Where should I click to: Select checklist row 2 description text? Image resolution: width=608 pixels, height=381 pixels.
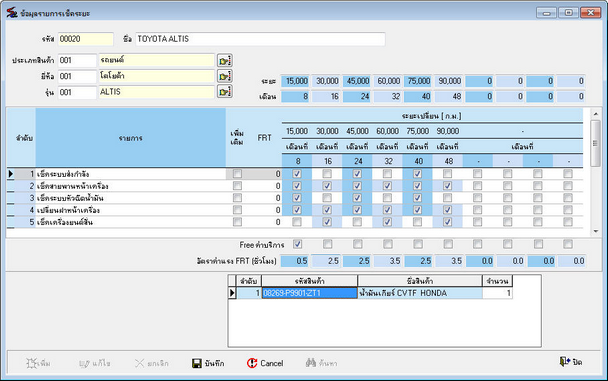(73, 186)
